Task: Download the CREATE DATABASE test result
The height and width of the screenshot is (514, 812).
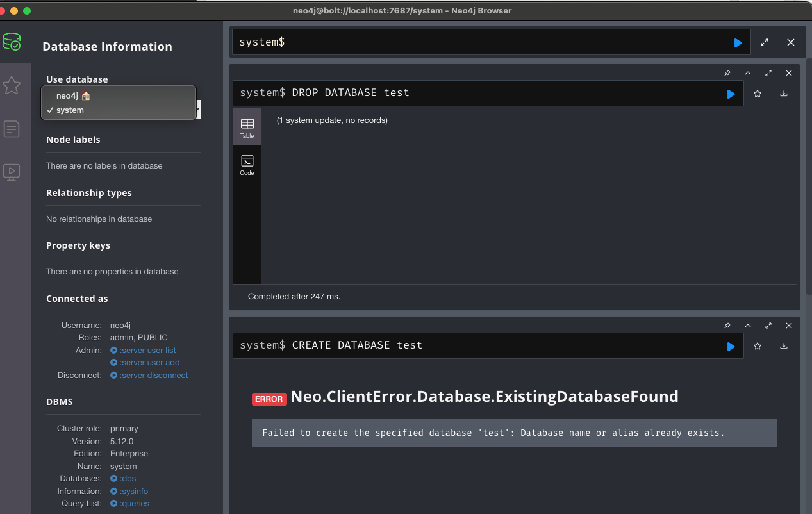Action: coord(783,346)
